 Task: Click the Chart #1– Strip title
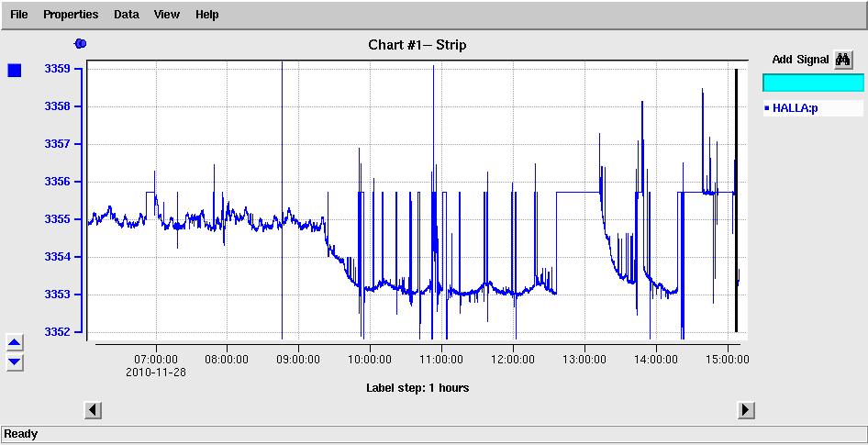417,45
